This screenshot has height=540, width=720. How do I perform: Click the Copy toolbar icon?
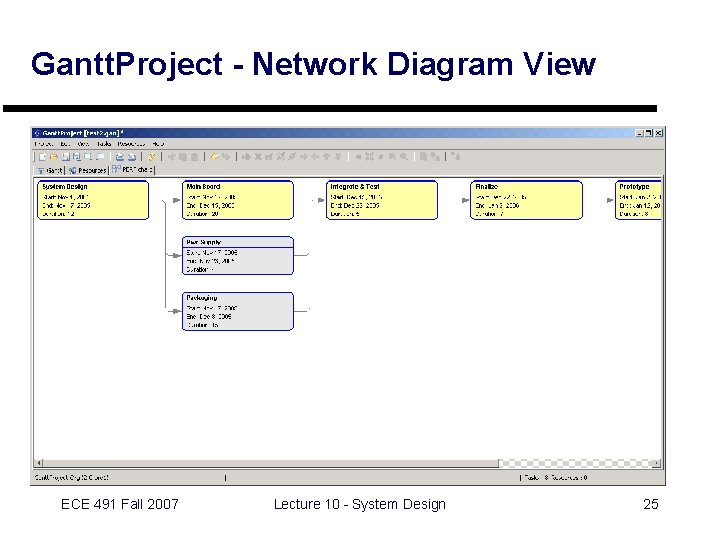[x=183, y=157]
